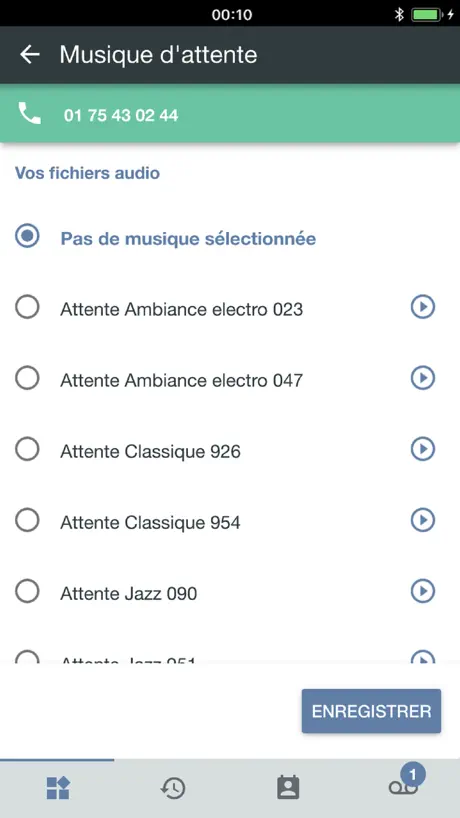Play preview of Attente Classique 926
The width and height of the screenshot is (460, 818).
tap(422, 449)
